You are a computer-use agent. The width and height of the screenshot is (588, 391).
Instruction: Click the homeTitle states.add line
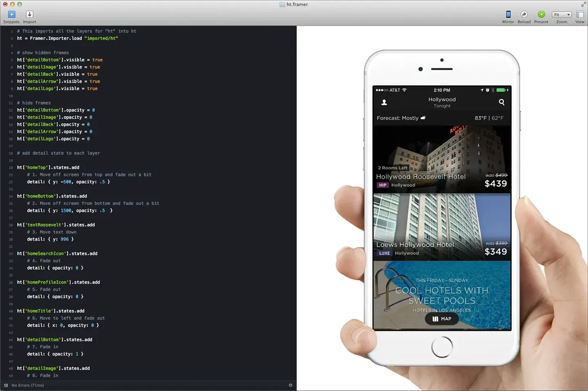tap(51, 311)
